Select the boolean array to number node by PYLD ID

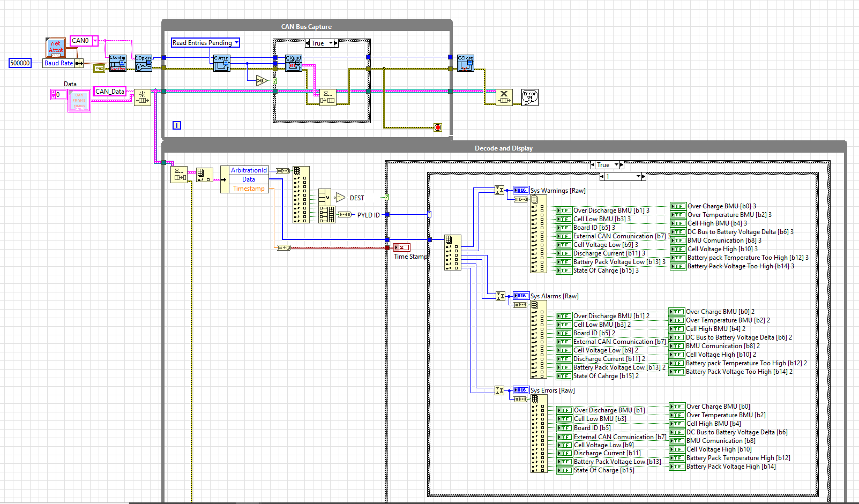point(345,215)
